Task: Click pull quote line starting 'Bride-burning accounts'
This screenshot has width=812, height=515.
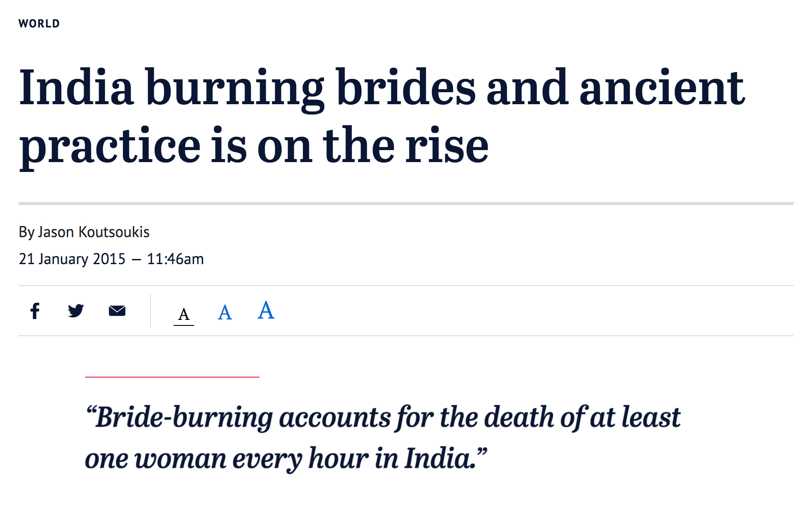Action: click(383, 417)
